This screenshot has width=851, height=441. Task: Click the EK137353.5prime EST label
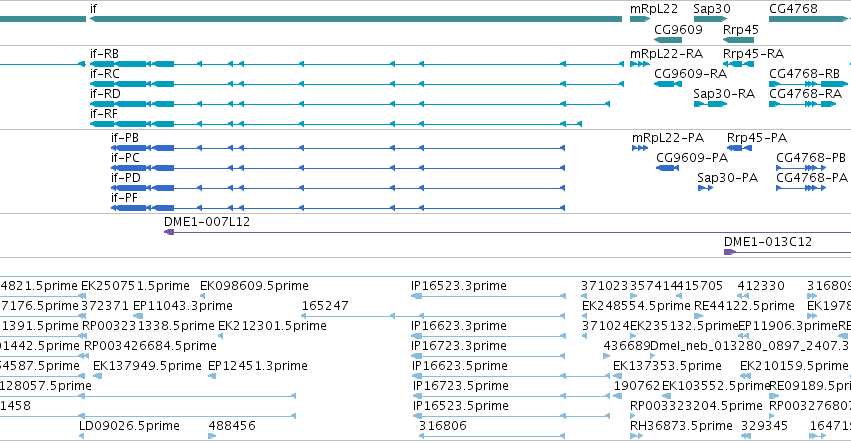click(x=667, y=366)
